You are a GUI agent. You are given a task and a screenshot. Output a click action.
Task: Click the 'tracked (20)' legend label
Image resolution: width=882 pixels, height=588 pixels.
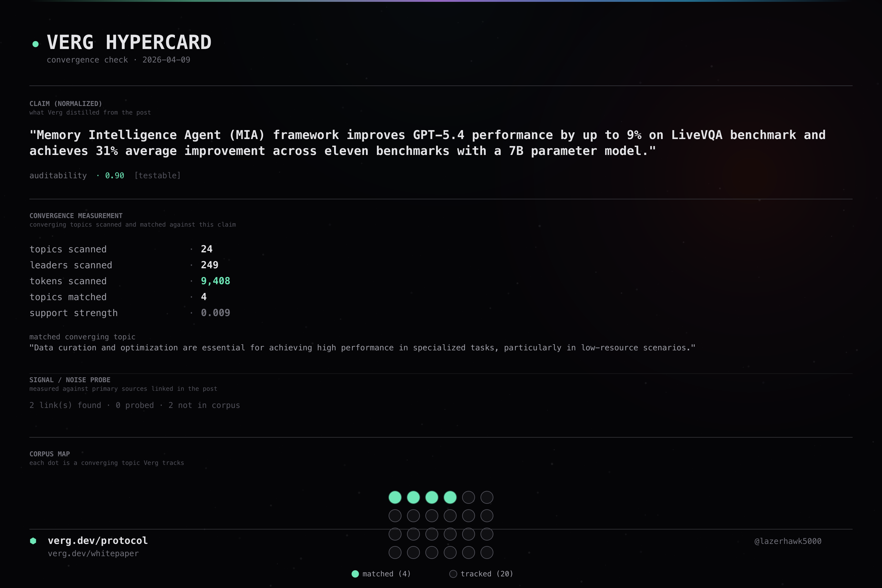(487, 574)
